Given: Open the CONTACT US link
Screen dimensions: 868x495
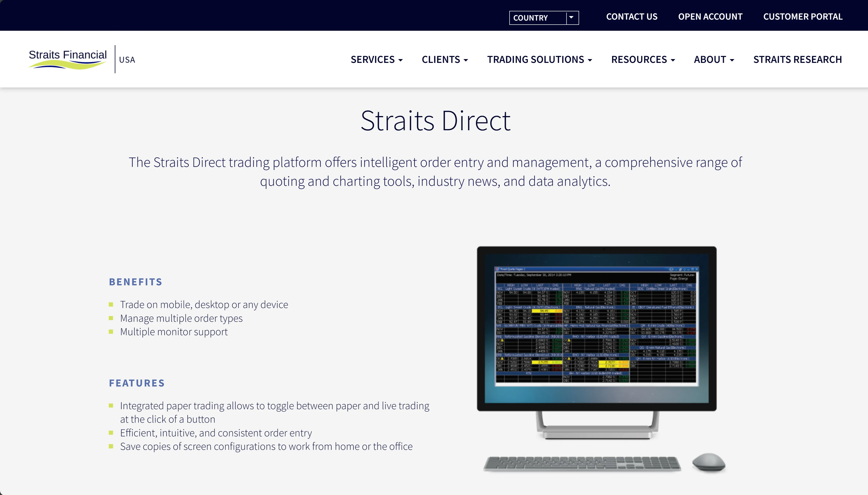Looking at the screenshot, I should (x=631, y=17).
